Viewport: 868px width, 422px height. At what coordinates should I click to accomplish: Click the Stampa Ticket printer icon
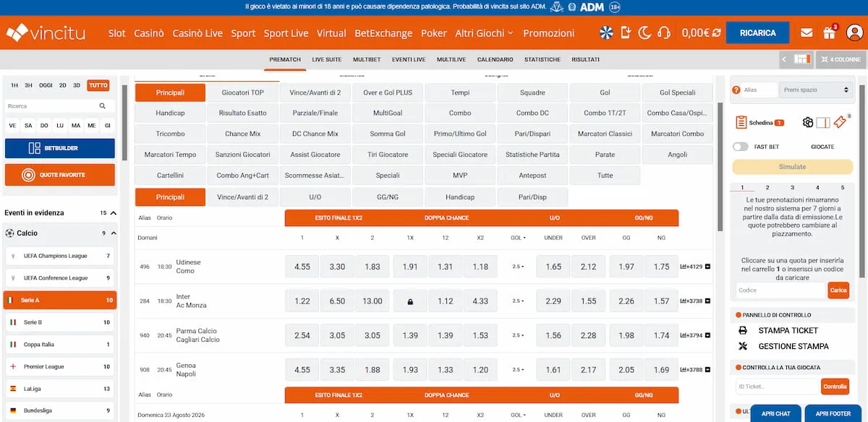(743, 330)
